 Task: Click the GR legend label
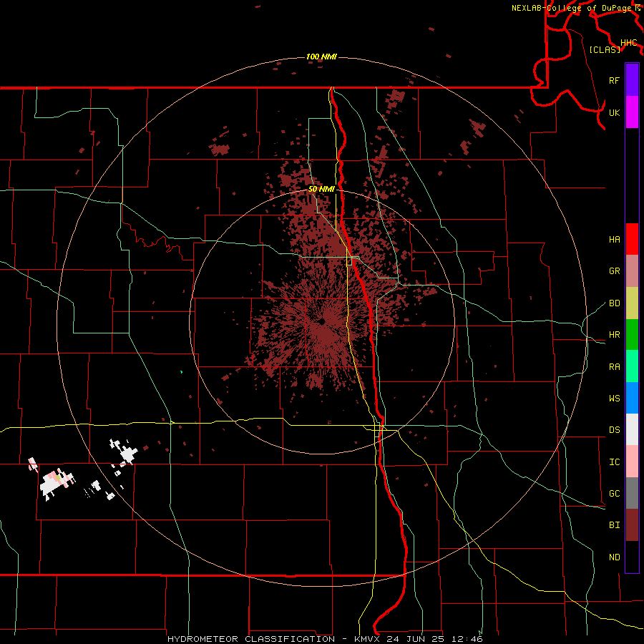614,271
